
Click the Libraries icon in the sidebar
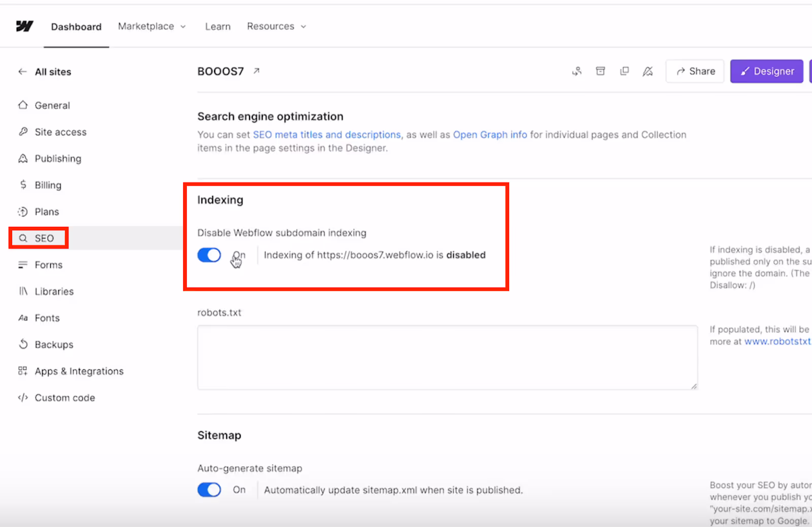pyautogui.click(x=23, y=291)
